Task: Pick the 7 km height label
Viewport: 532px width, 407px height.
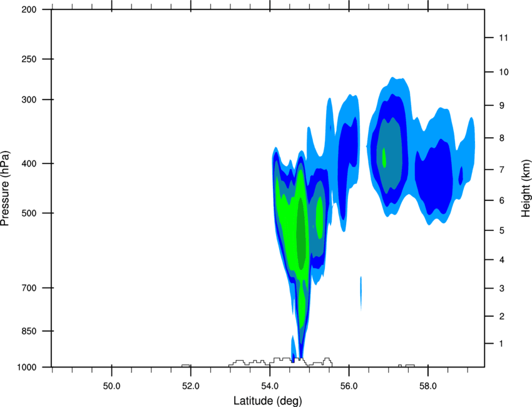Action: (501, 170)
